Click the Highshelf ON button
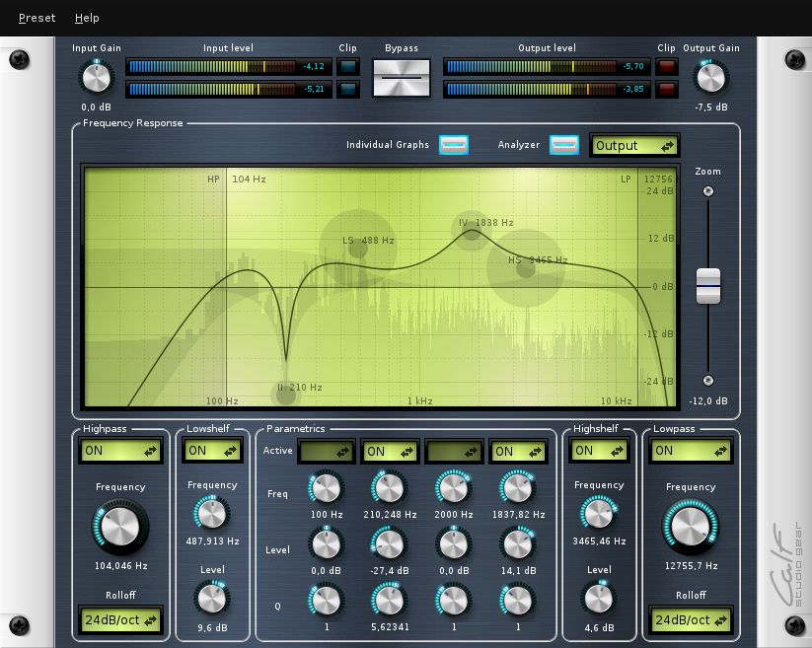The height and width of the screenshot is (648, 812). tap(598, 451)
